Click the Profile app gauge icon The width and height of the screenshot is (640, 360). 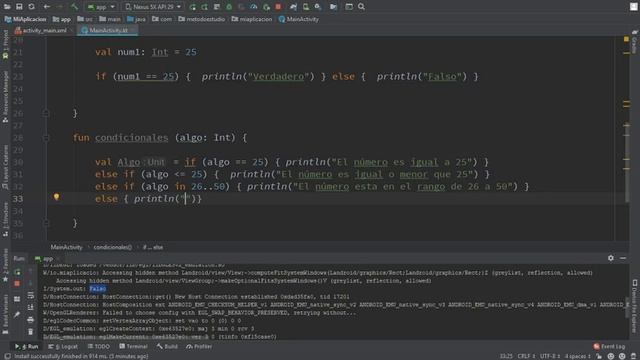coord(253,7)
